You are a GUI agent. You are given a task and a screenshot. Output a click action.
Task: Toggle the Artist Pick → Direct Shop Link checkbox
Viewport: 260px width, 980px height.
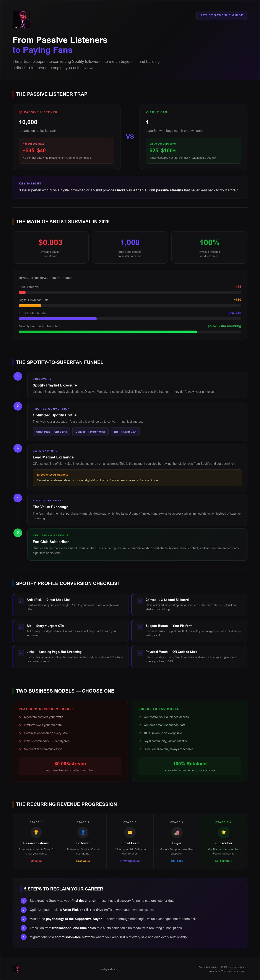click(x=21, y=601)
